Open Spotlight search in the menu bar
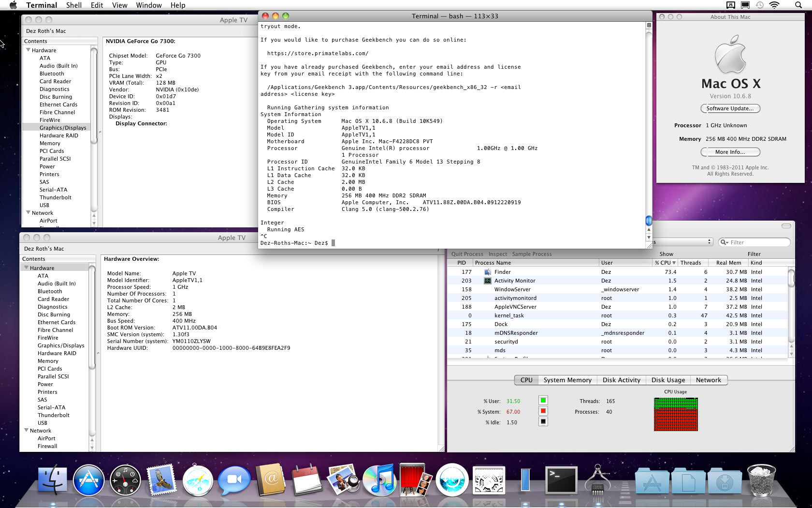Viewport: 812px width, 508px height. click(x=798, y=5)
